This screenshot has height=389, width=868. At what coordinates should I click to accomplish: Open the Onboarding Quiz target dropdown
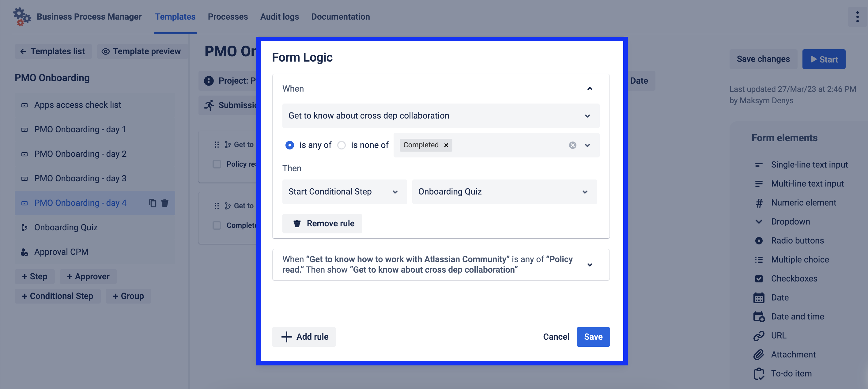tap(504, 191)
